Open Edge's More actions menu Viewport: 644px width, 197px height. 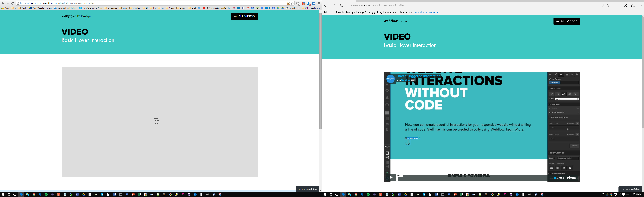(640, 5)
